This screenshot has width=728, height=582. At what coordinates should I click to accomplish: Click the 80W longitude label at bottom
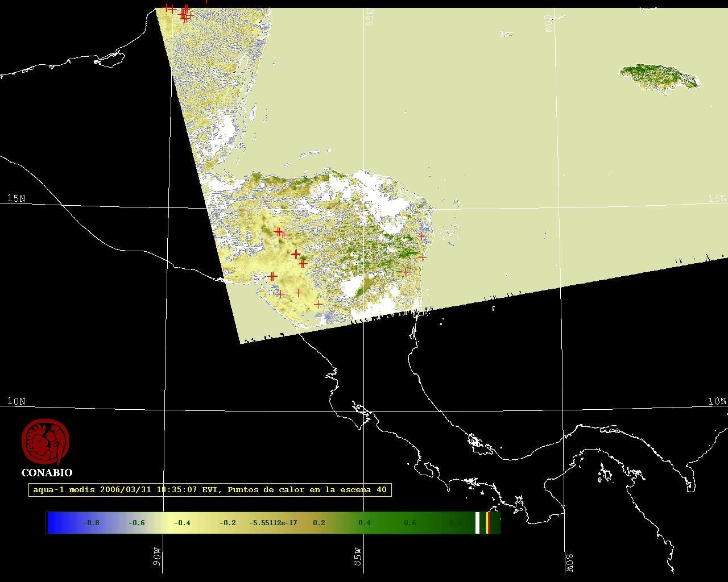pos(570,563)
